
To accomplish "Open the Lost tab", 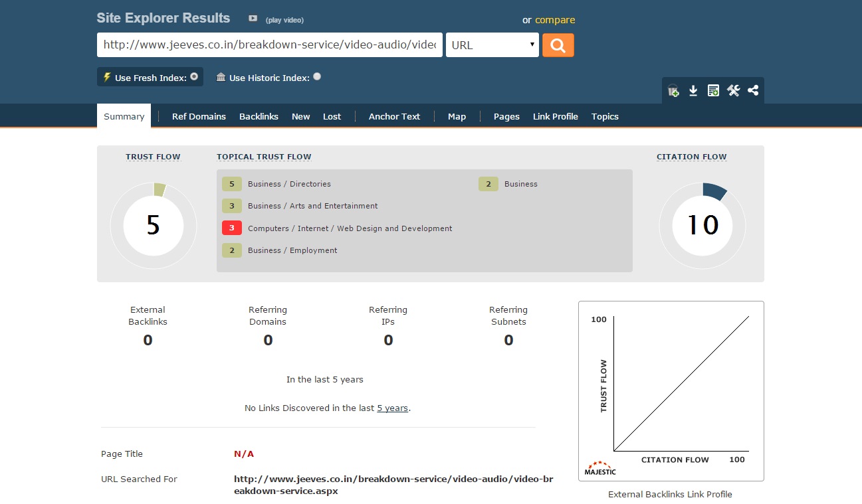I will (332, 116).
